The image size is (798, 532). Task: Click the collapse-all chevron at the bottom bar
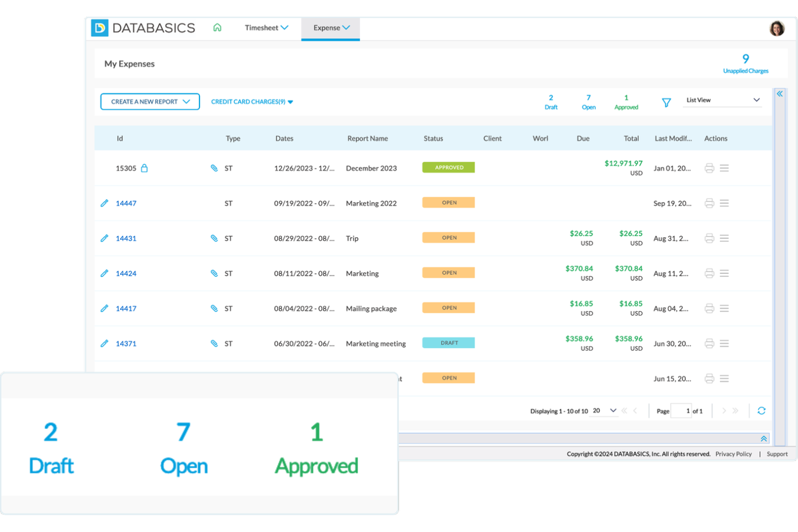pyautogui.click(x=763, y=438)
